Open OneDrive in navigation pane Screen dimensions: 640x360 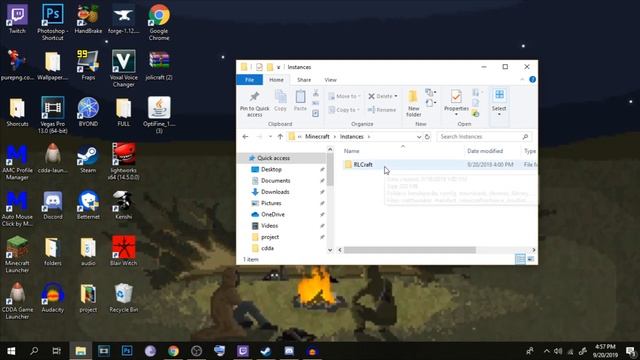coord(273,214)
